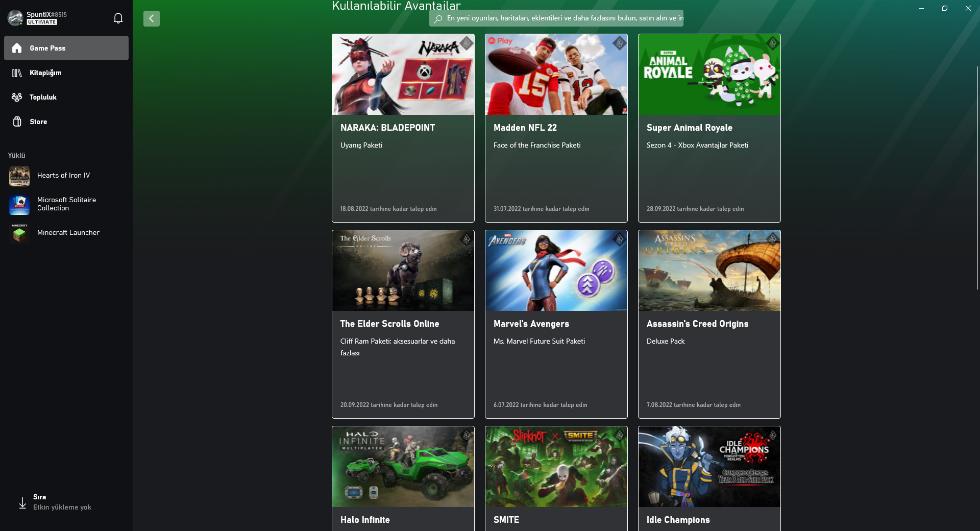Select the Super Animal Royale title
This screenshot has width=980, height=531.
(690, 128)
